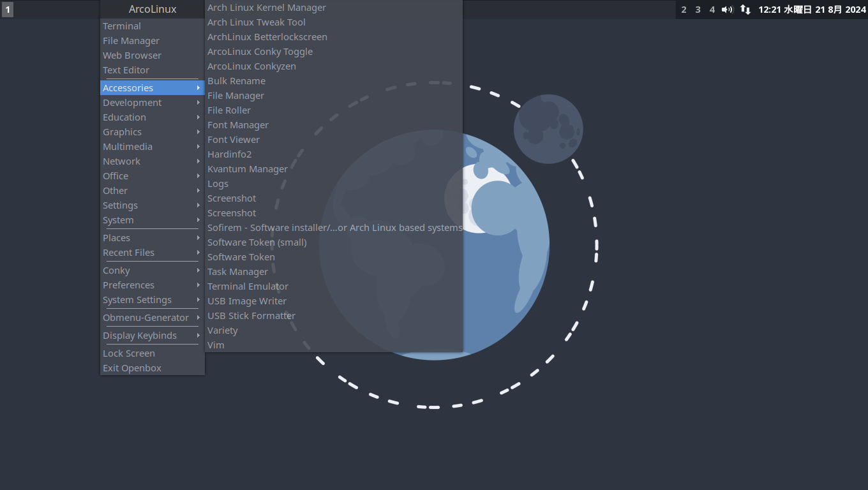Choose Lock Screen from the menu

click(x=153, y=353)
